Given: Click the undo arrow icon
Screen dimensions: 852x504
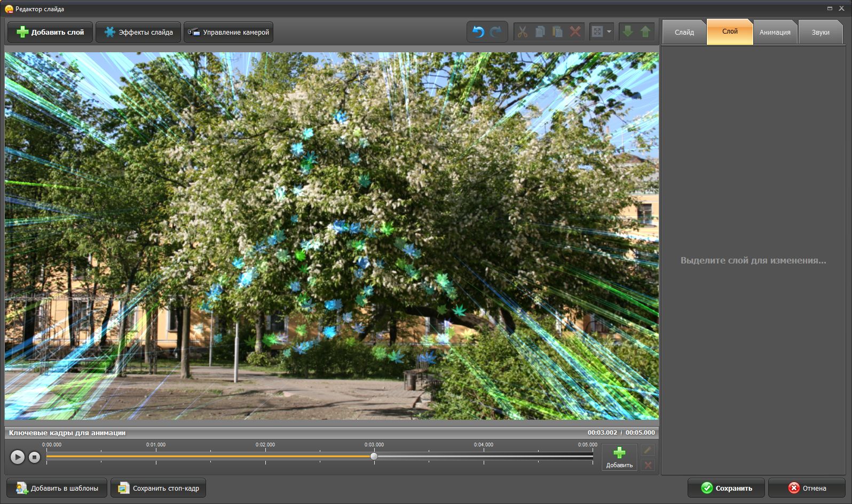Looking at the screenshot, I should click(x=478, y=32).
